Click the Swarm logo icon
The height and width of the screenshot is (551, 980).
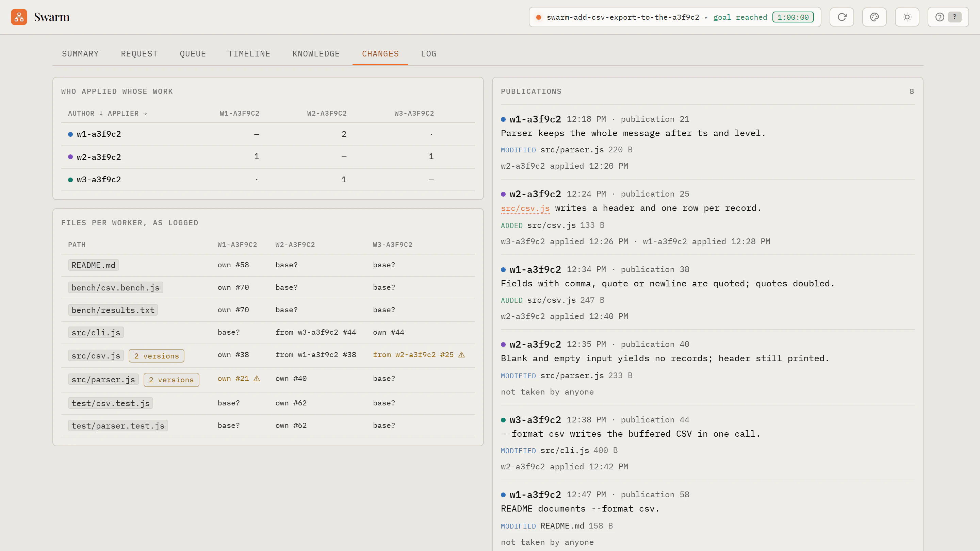pos(19,17)
